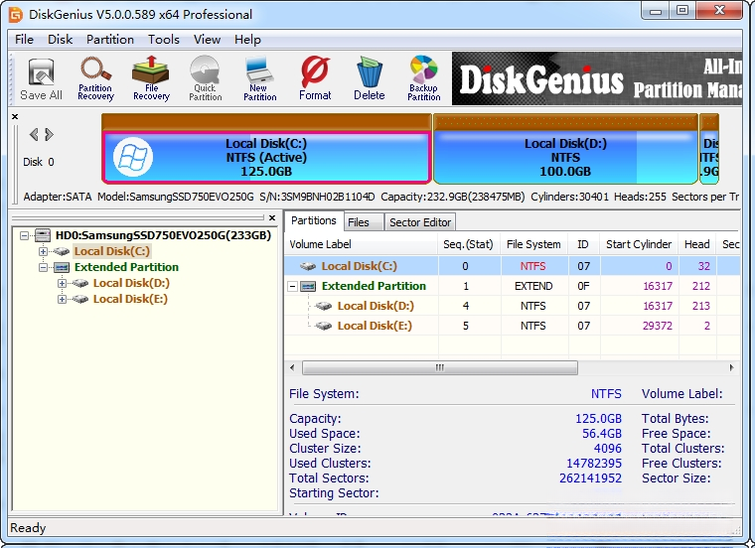Click the DiskGenius title bar logo
Image resolution: width=755 pixels, height=548 pixels.
pyautogui.click(x=16, y=14)
